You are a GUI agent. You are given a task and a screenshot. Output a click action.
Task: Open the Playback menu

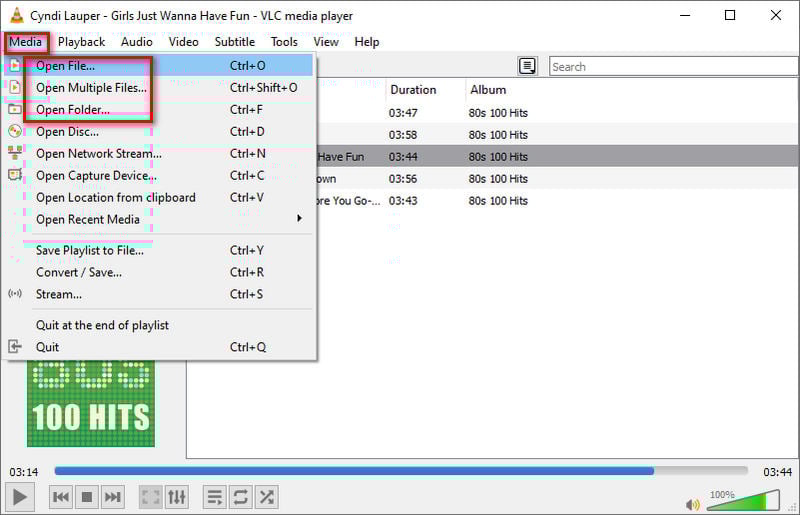click(81, 42)
